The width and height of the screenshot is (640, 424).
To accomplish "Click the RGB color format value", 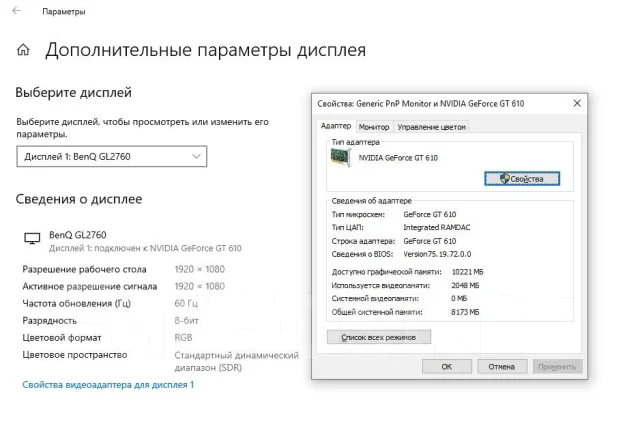I will 183,337.
